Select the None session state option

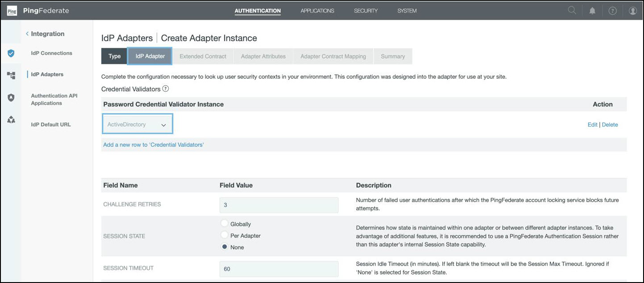pos(224,247)
